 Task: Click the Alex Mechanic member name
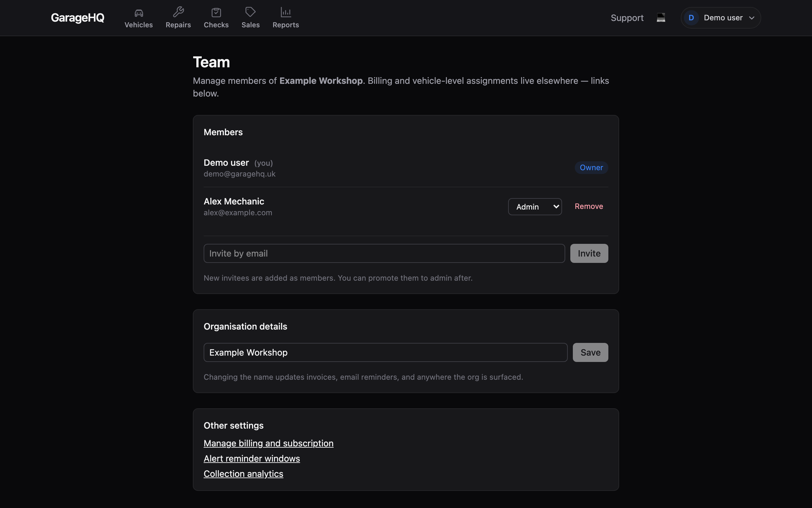234,201
